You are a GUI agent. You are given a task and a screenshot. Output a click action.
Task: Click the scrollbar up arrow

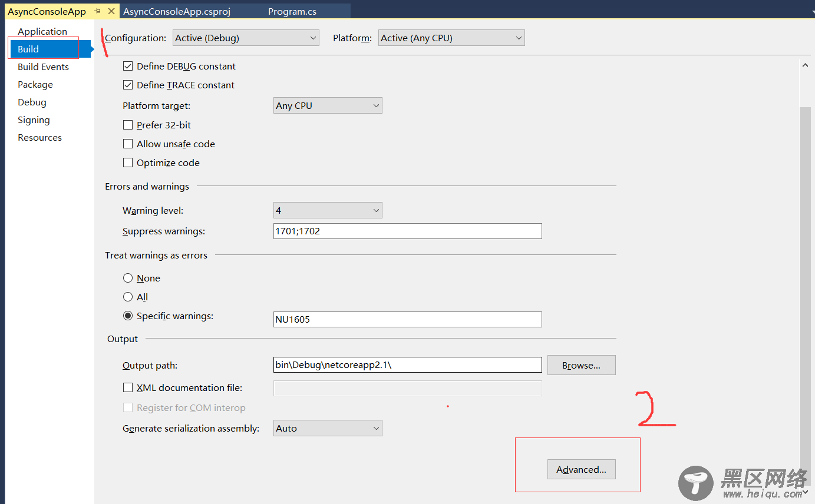[805, 65]
